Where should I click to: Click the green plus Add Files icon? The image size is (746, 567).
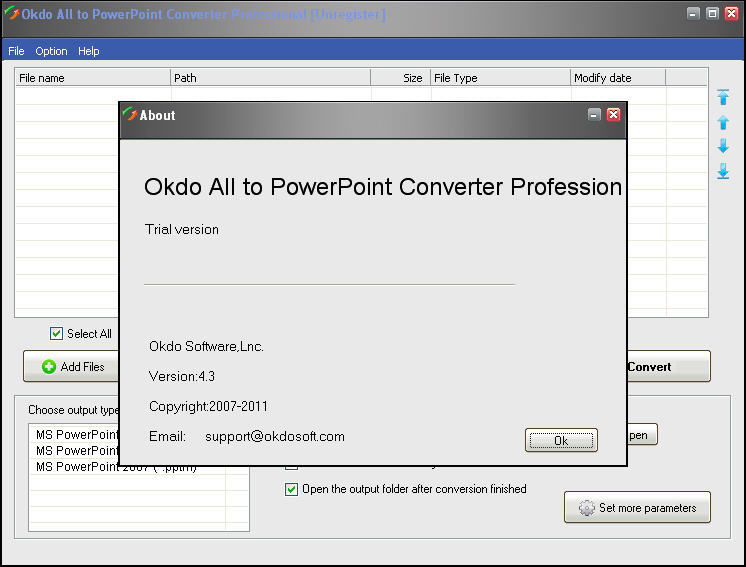pos(49,367)
